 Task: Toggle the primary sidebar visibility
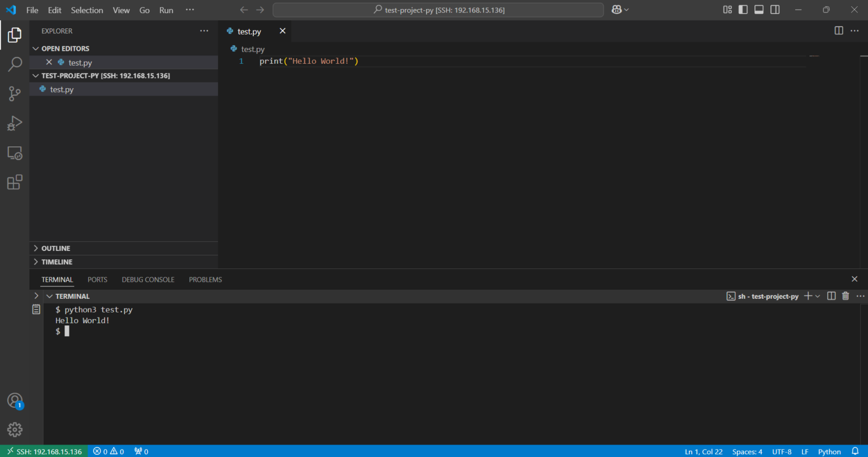pyautogui.click(x=743, y=9)
